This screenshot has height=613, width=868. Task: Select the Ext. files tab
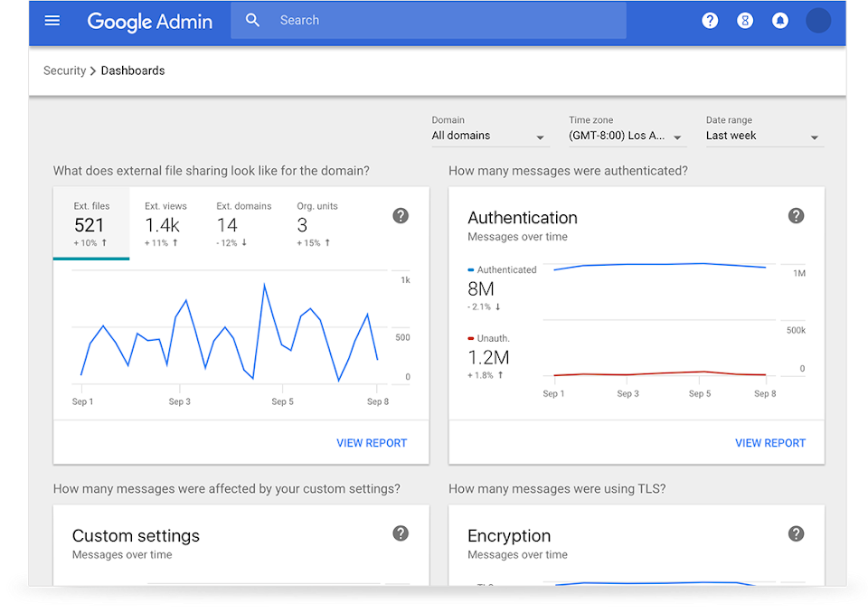click(x=91, y=223)
